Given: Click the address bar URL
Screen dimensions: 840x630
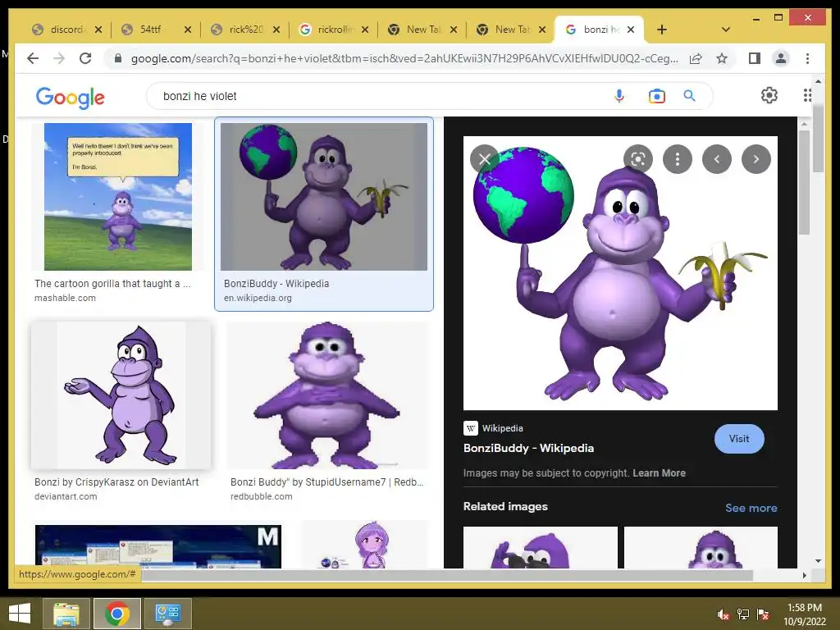Looking at the screenshot, I should [404, 58].
